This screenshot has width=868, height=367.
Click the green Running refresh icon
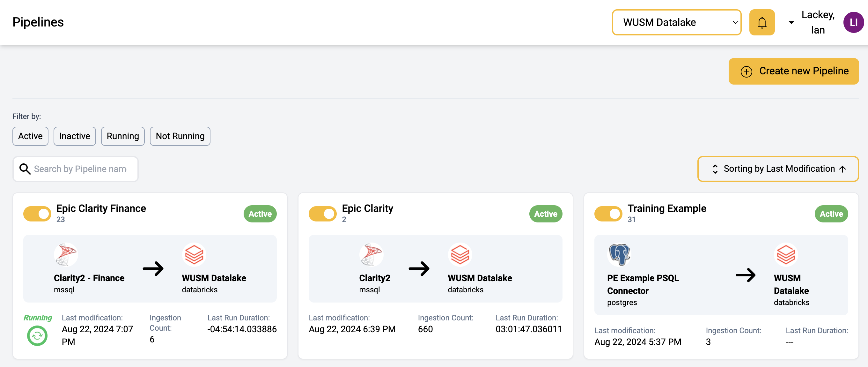[37, 336]
